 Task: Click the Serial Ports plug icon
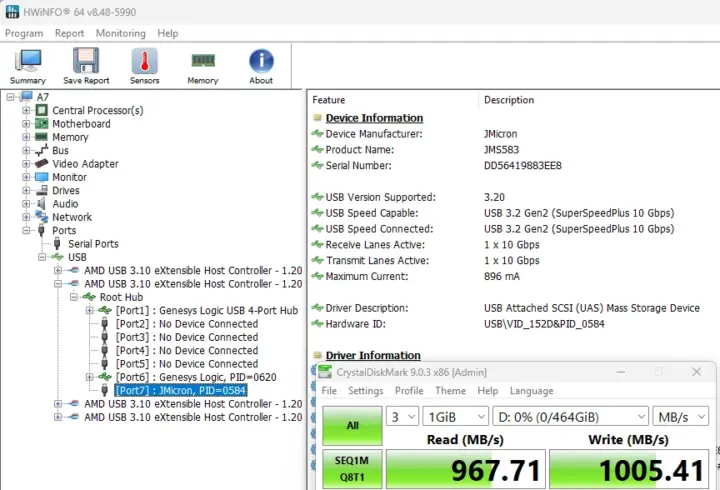click(x=57, y=243)
